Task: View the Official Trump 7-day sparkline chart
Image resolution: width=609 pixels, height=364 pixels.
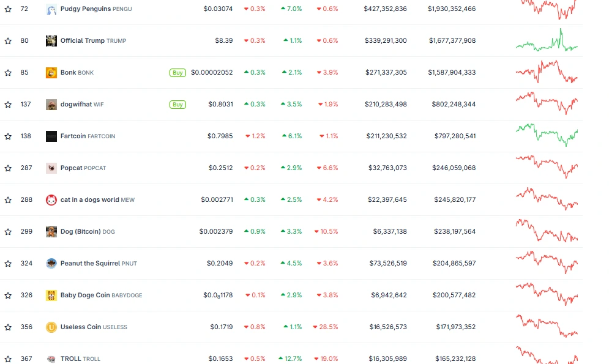Action: pos(547,41)
